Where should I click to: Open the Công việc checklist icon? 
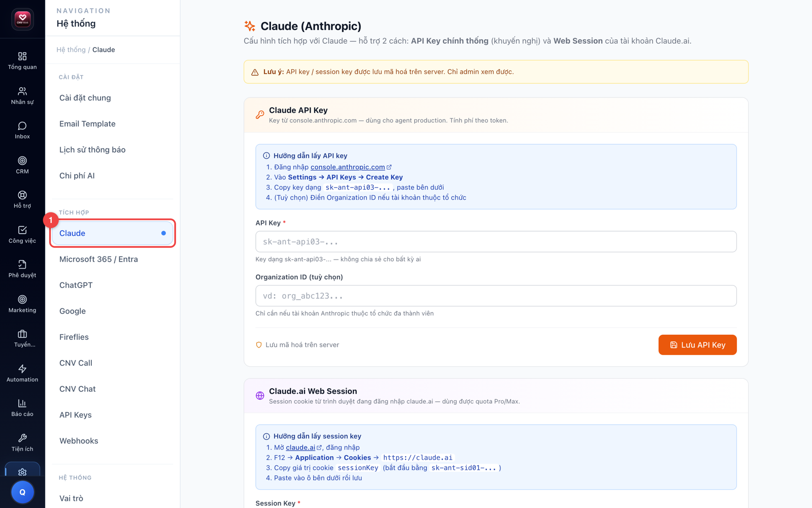[22, 230]
